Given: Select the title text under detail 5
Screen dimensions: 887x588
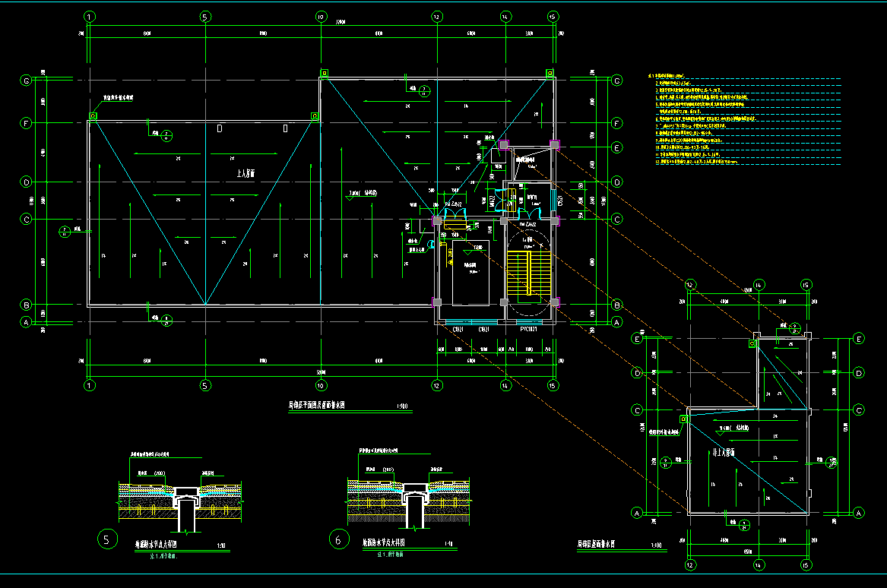Looking at the screenshot, I should click(x=160, y=545).
